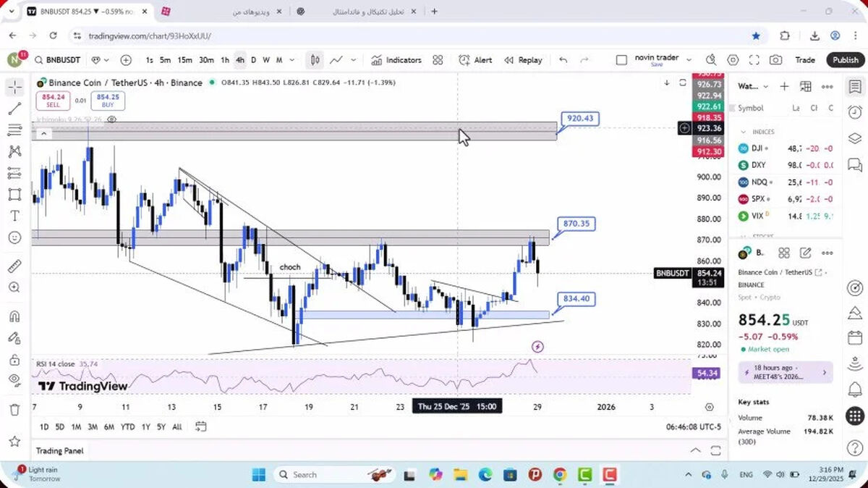This screenshot has width=868, height=488.
Task: Open the MEET48's 2026 news item
Action: click(786, 372)
